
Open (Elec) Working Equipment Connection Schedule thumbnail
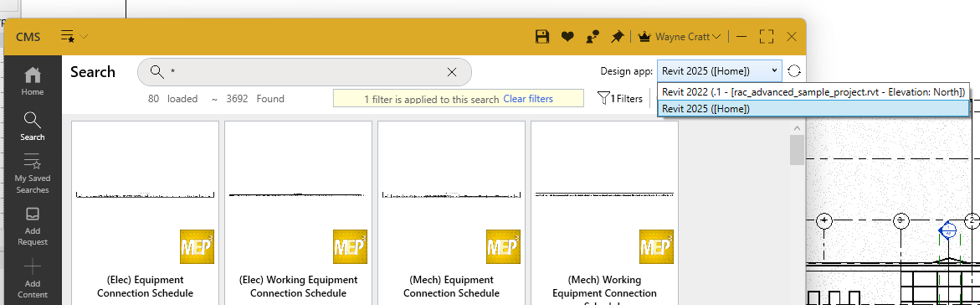pos(298,195)
